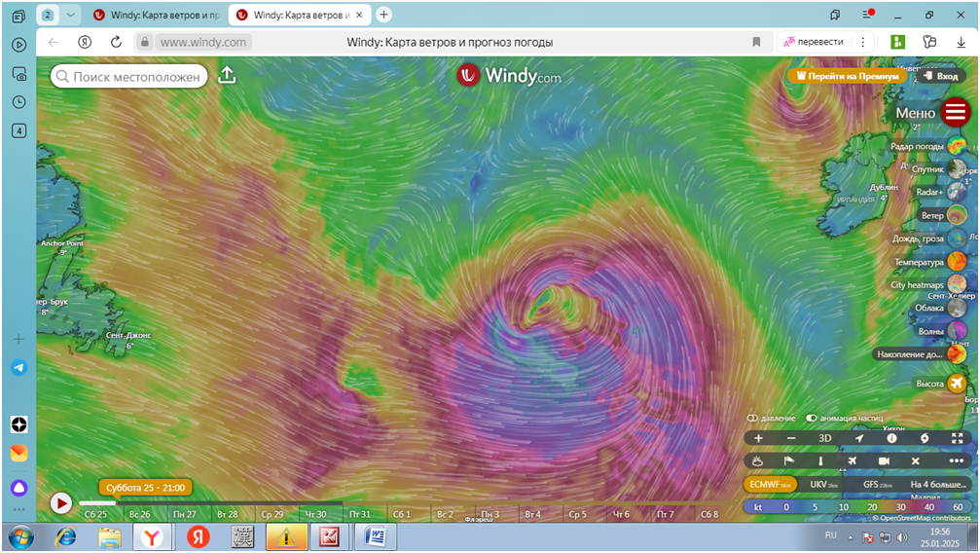Click the перевести translate button

point(814,42)
